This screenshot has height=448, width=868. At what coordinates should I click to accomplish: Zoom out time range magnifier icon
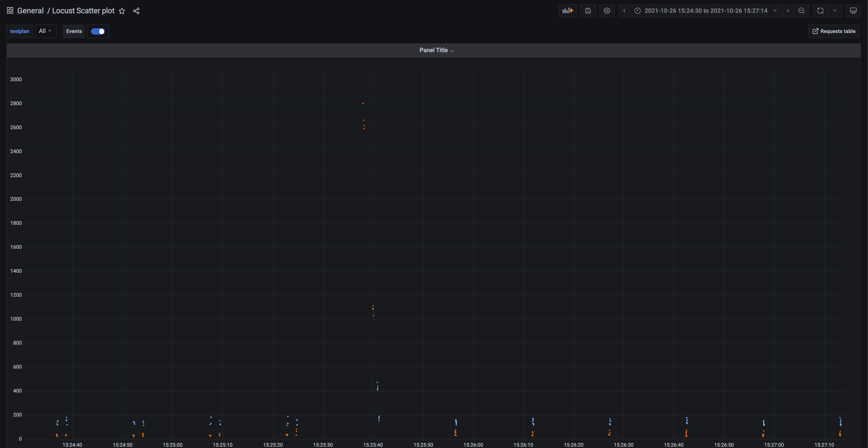pyautogui.click(x=801, y=11)
